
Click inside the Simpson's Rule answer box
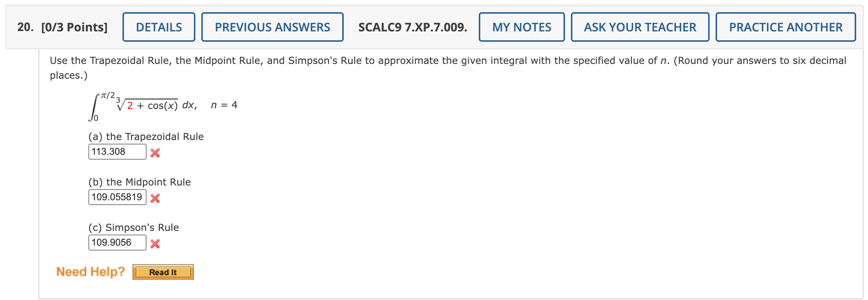[x=117, y=243]
